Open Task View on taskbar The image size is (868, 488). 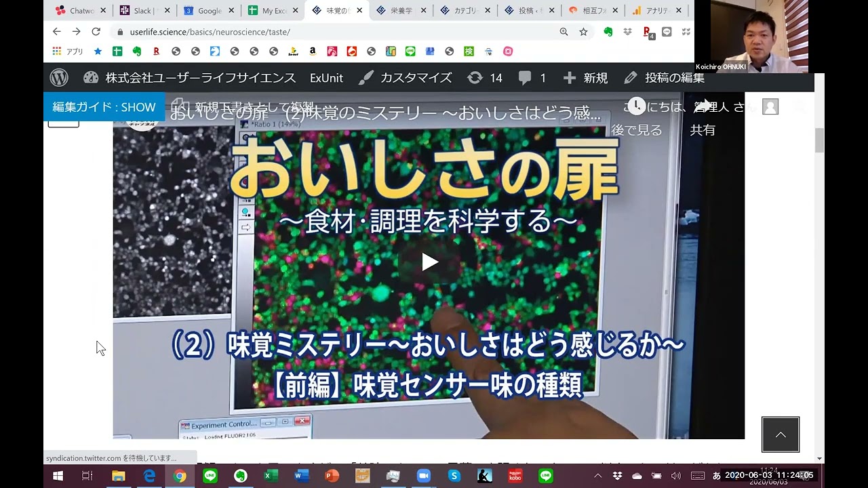tap(87, 476)
